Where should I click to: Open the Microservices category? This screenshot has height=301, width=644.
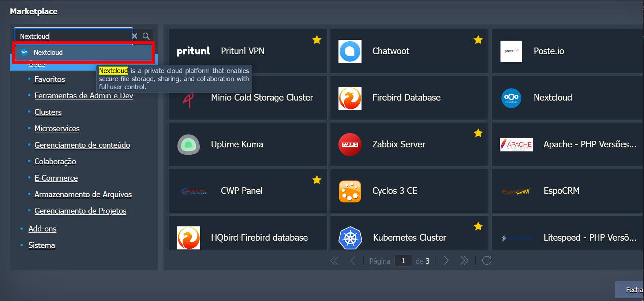pyautogui.click(x=57, y=128)
